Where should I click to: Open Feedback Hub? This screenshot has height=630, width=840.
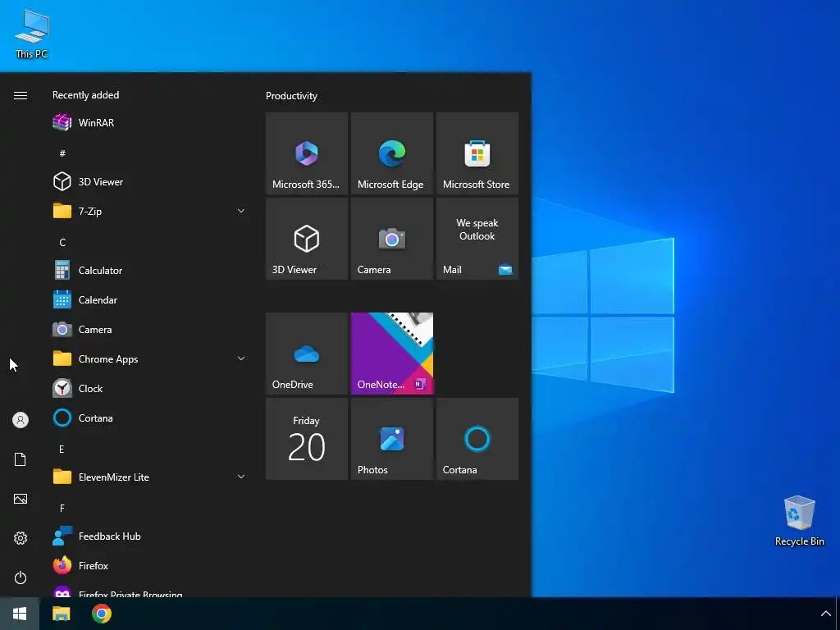coord(150,536)
